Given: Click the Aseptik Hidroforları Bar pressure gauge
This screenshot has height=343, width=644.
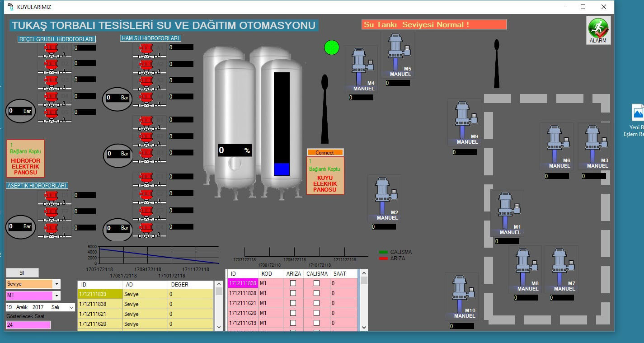Looking at the screenshot, I should [21, 227].
